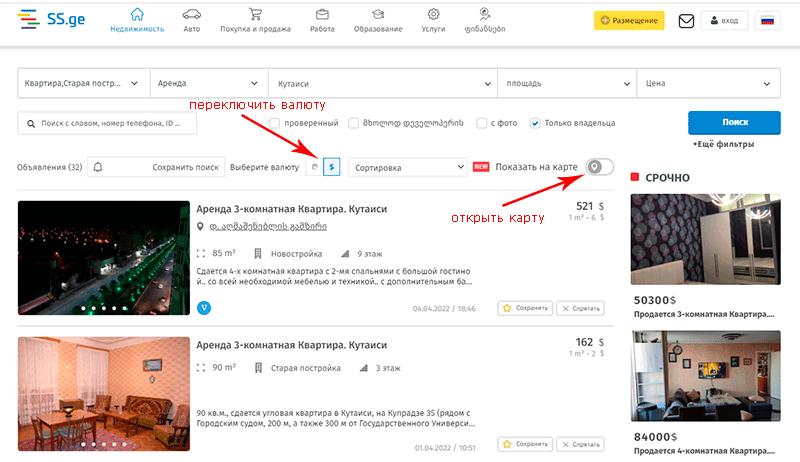
Task: Click the Образование menu label
Action: pyautogui.click(x=378, y=29)
